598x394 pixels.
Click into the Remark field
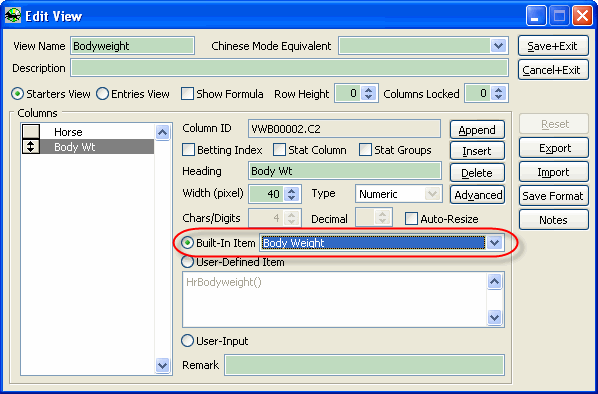click(364, 365)
